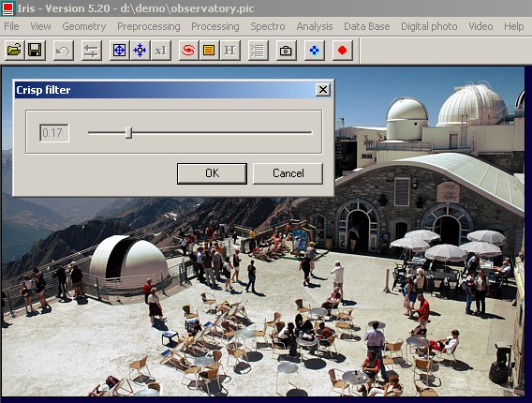Click the H histogram toolbar icon
This screenshot has height=403, width=532.
pos(229,51)
